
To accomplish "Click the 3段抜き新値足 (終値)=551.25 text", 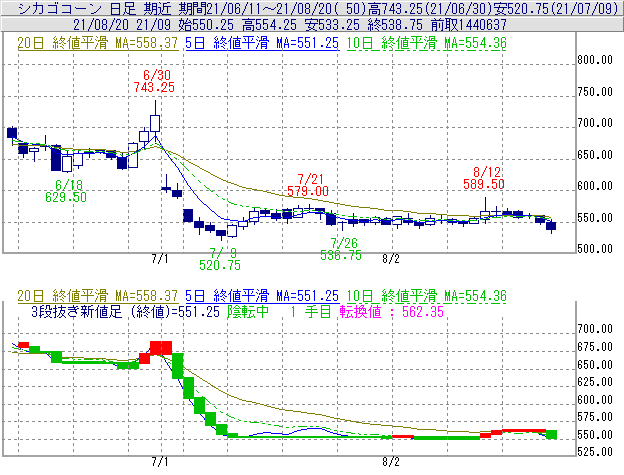I will (x=125, y=311).
